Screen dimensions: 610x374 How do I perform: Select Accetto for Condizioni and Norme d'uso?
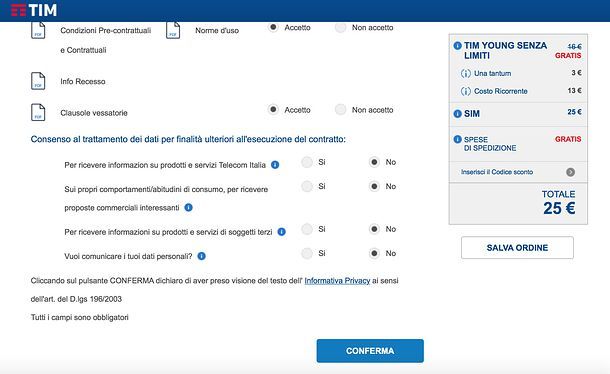click(x=273, y=27)
